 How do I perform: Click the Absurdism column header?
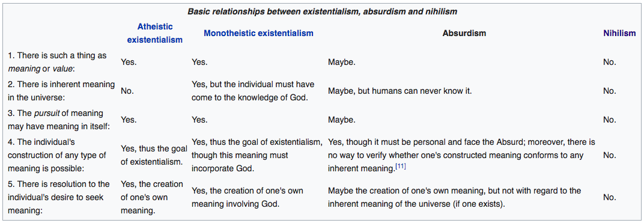click(464, 33)
